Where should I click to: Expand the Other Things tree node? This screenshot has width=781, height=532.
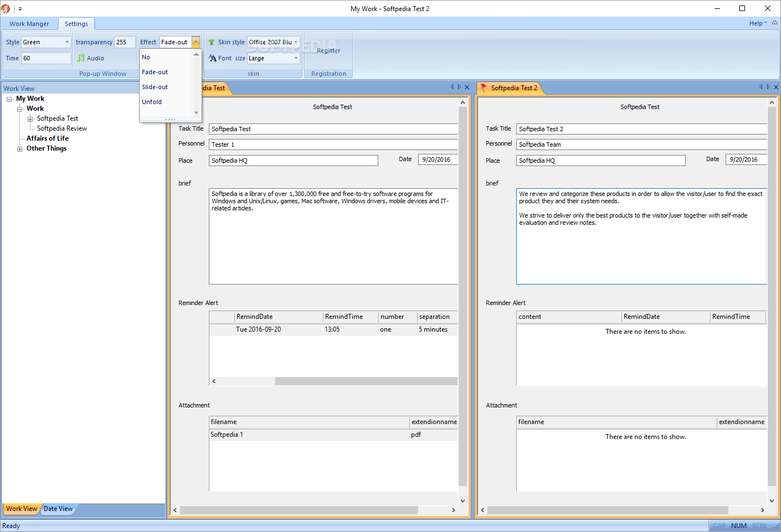tap(20, 149)
